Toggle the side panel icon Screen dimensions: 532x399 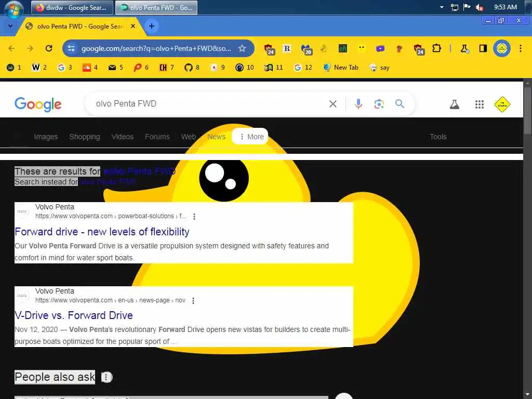click(x=483, y=48)
